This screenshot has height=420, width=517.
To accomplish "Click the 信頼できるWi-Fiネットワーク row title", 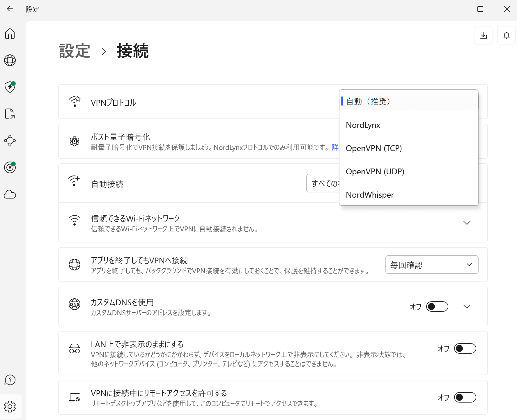I will (136, 218).
